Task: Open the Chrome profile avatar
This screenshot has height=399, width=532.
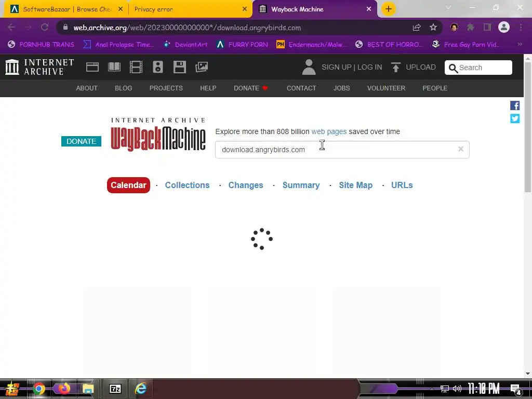Action: point(504,27)
